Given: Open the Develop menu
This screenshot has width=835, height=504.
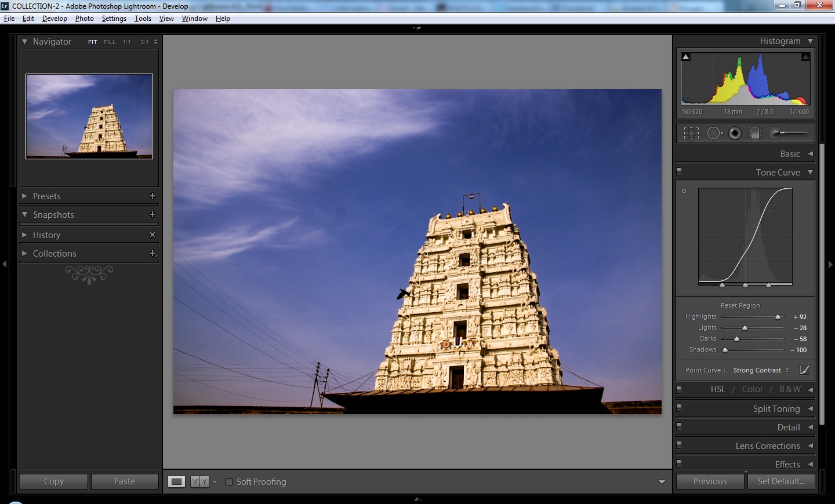Looking at the screenshot, I should (x=55, y=18).
